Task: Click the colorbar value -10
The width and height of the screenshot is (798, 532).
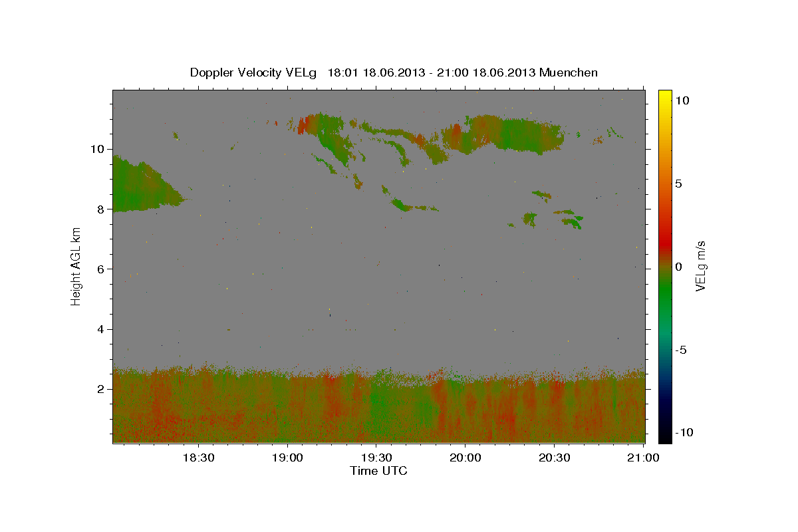Action: 684,432
